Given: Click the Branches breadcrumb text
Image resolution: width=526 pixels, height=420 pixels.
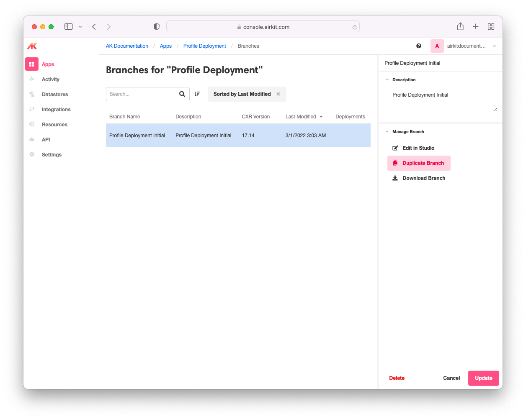Looking at the screenshot, I should (x=248, y=46).
